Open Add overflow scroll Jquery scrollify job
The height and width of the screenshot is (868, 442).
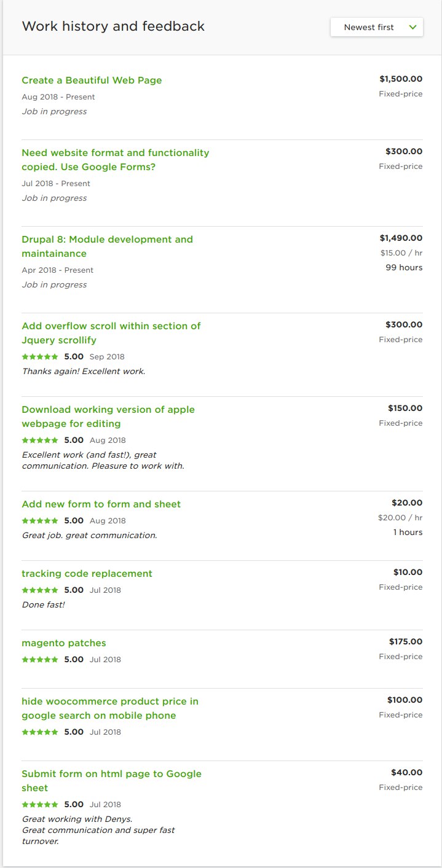click(111, 333)
